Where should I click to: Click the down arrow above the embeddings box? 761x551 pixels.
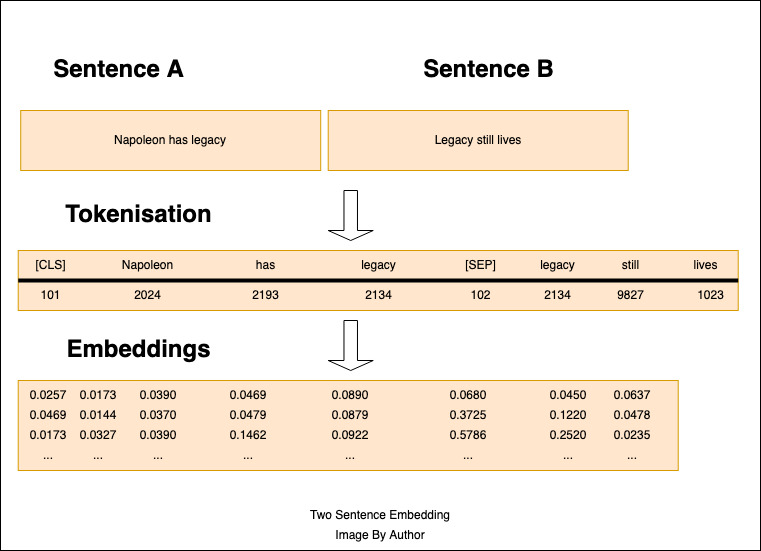point(350,343)
